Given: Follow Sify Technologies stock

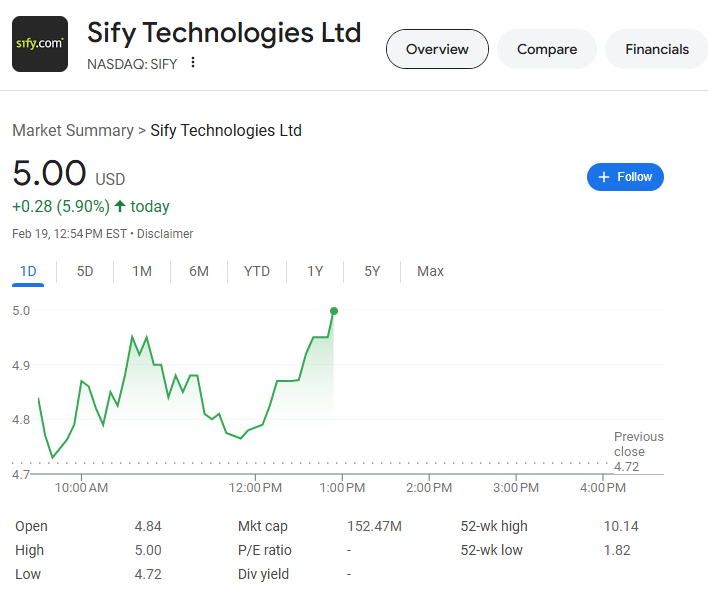Looking at the screenshot, I should point(625,177).
